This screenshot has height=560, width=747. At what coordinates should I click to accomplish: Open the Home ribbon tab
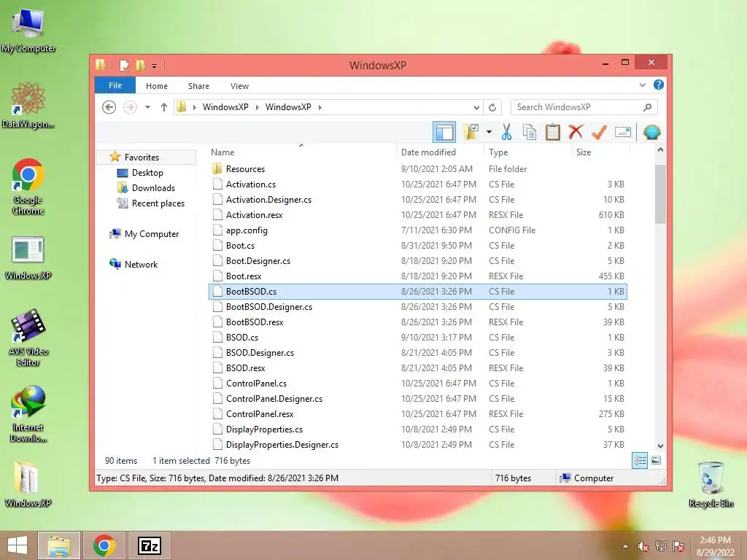157,86
